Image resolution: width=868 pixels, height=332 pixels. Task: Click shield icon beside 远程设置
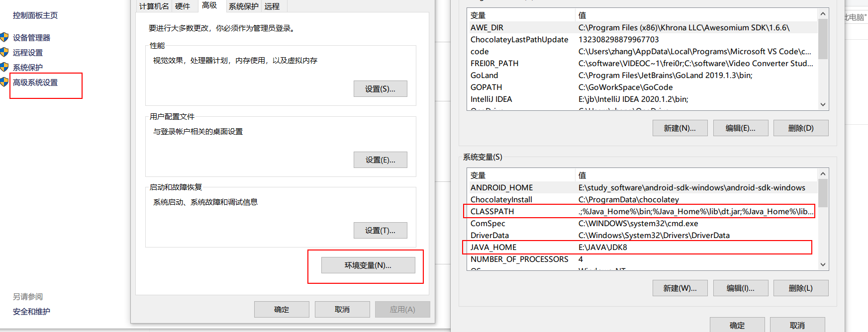click(x=4, y=52)
